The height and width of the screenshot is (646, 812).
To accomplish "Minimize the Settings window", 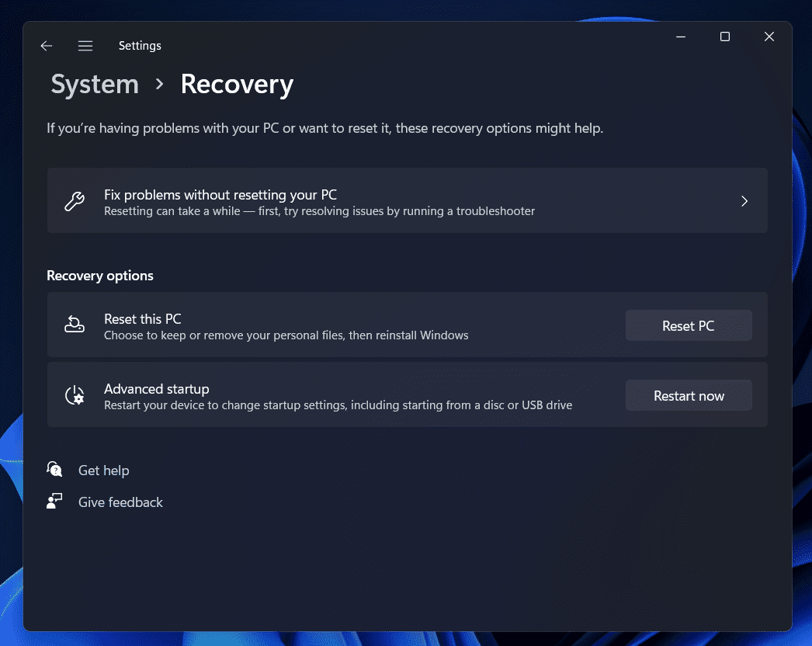I will 680,36.
